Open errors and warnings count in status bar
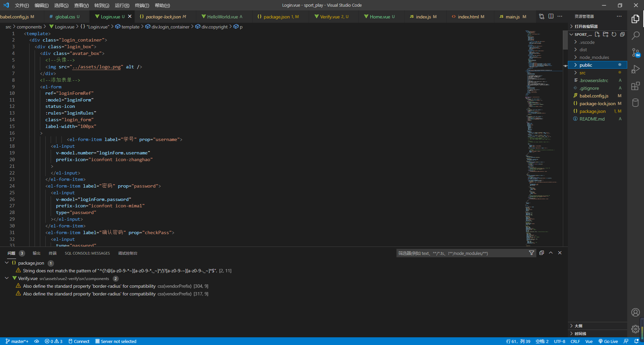This screenshot has width=644, height=345. coord(54,341)
